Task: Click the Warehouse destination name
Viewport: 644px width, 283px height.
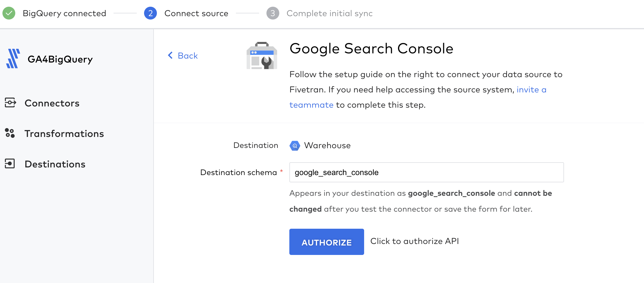Action: point(327,145)
